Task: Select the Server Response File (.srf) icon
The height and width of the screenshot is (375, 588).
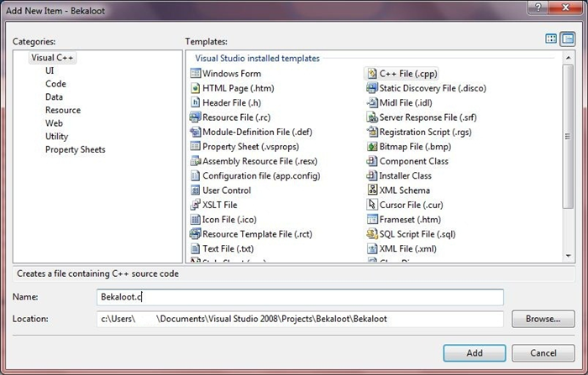Action: point(372,117)
